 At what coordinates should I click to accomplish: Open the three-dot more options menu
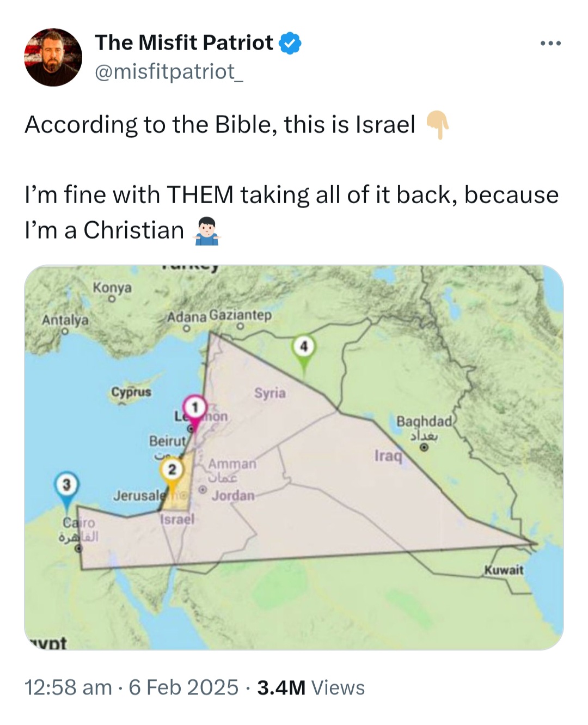[x=550, y=44]
